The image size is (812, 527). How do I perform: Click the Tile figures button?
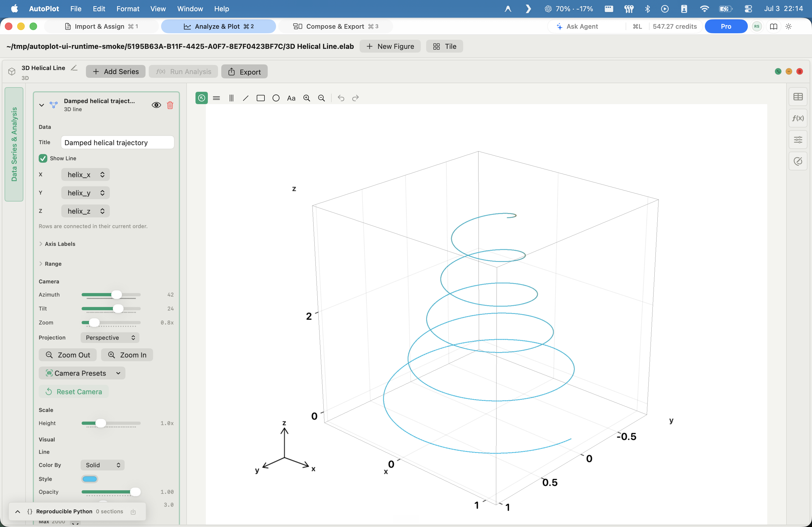pyautogui.click(x=445, y=46)
